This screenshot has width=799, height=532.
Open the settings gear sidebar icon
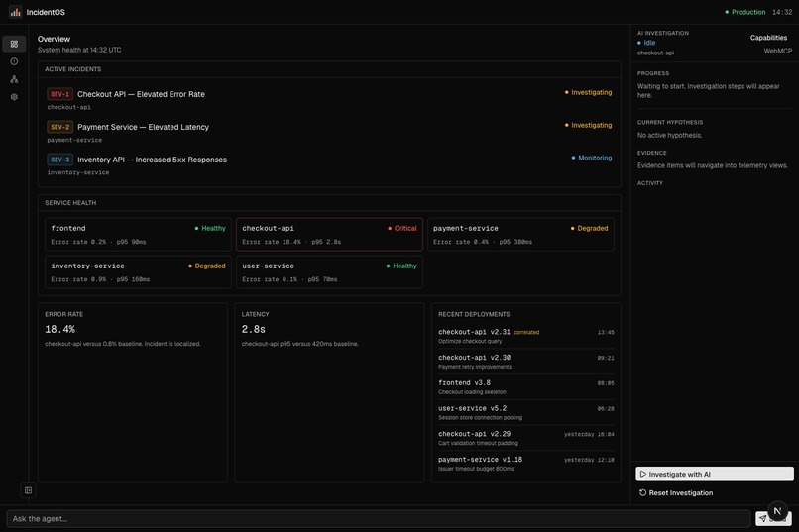click(x=14, y=97)
